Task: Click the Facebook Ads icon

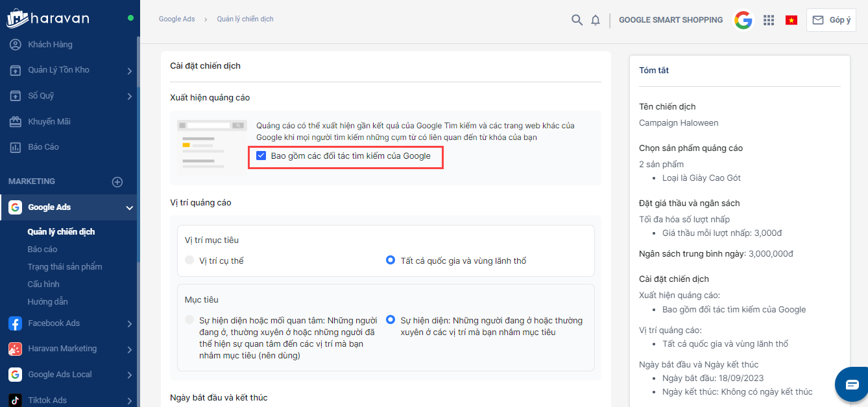Action: (x=15, y=323)
